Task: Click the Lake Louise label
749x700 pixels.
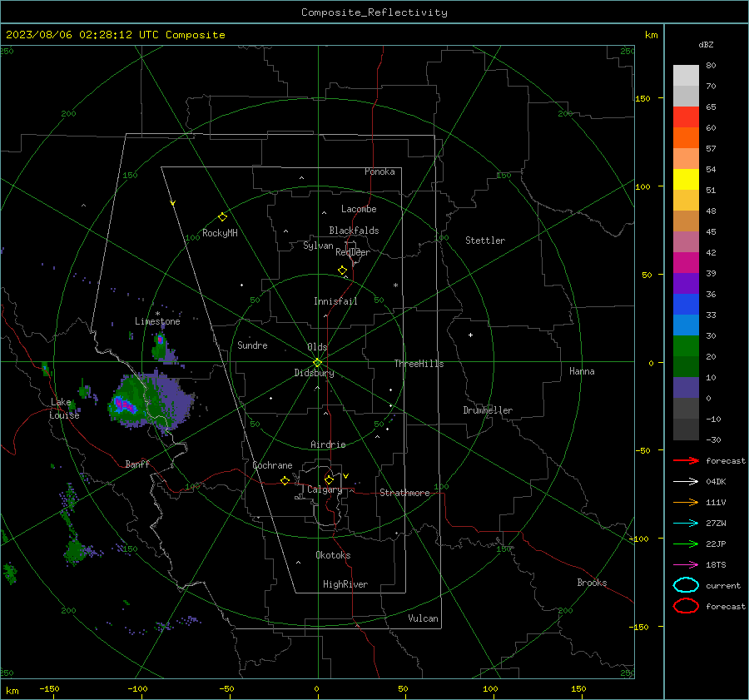Action: [x=65, y=409]
